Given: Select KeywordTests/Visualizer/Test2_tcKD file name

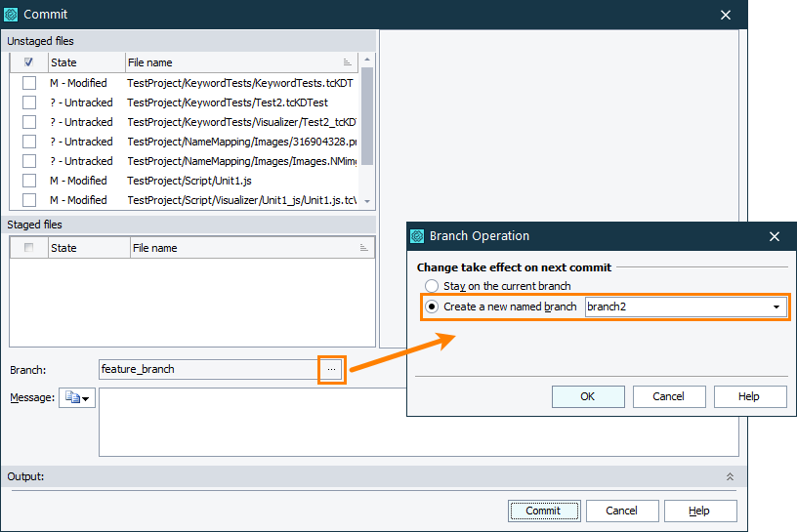Looking at the screenshot, I should [242, 122].
